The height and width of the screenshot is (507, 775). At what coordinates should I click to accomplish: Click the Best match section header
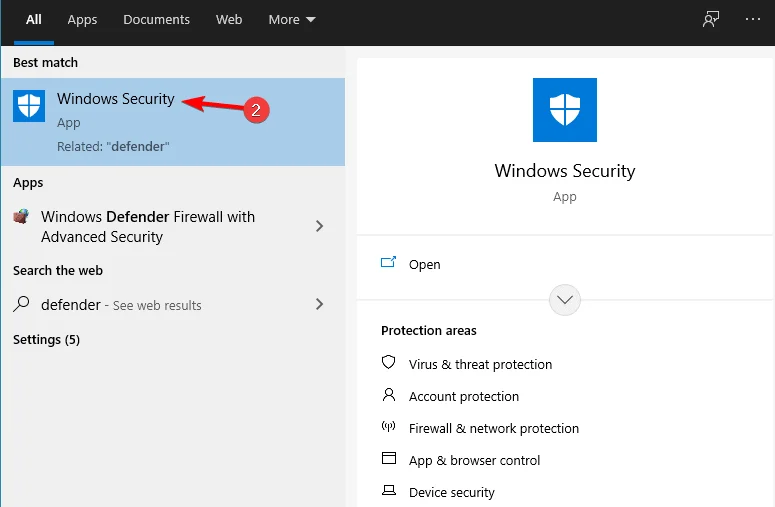point(45,63)
